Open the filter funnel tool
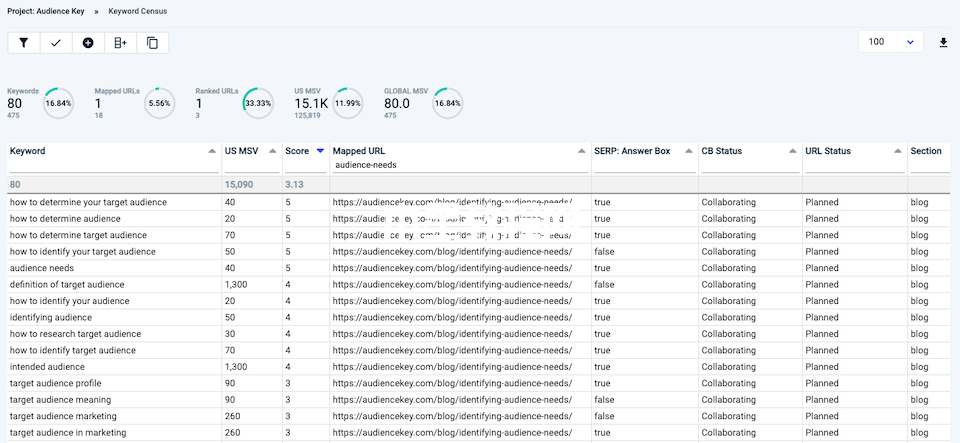The image size is (960, 443). click(24, 43)
